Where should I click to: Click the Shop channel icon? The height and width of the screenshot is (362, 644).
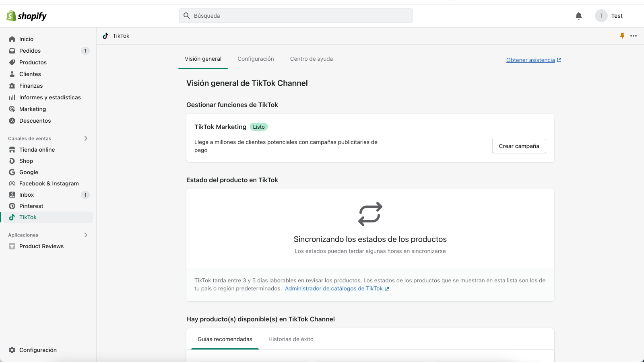point(12,161)
